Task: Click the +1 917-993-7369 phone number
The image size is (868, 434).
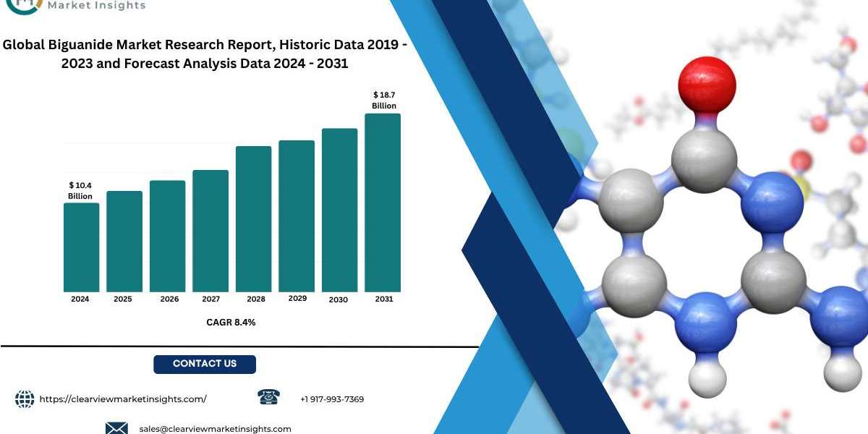Action: point(332,399)
